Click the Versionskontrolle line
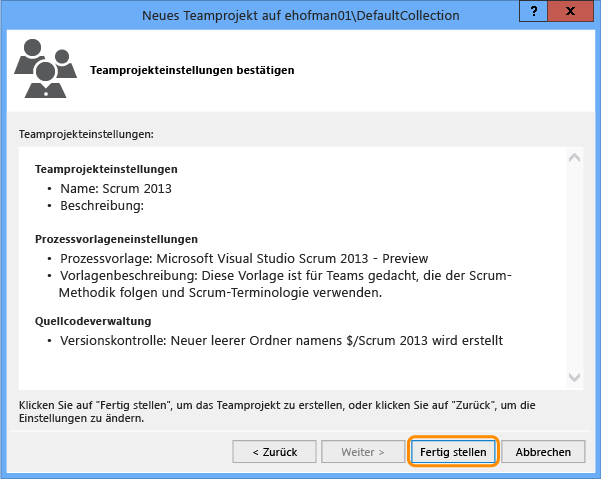This screenshot has width=601, height=479. click(x=281, y=341)
